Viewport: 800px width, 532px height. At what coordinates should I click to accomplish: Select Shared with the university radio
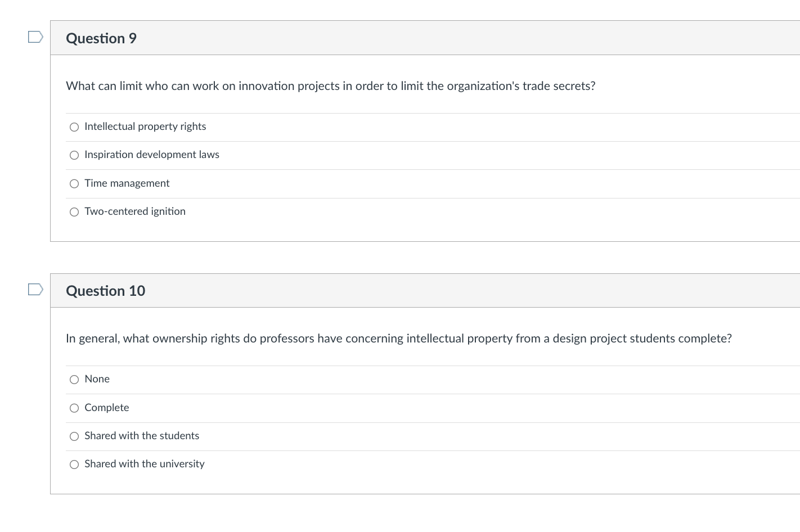pos(74,465)
